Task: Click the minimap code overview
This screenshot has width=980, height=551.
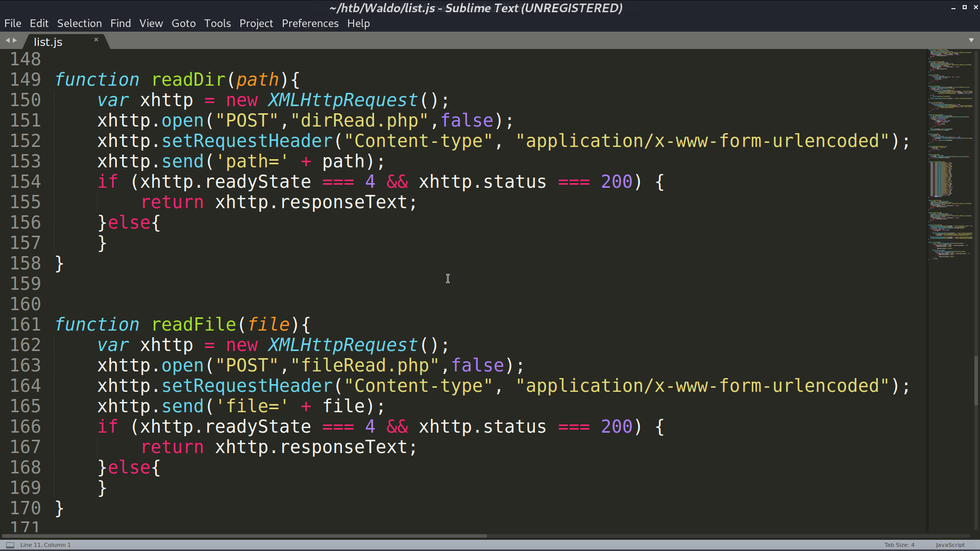Action: tap(950, 155)
